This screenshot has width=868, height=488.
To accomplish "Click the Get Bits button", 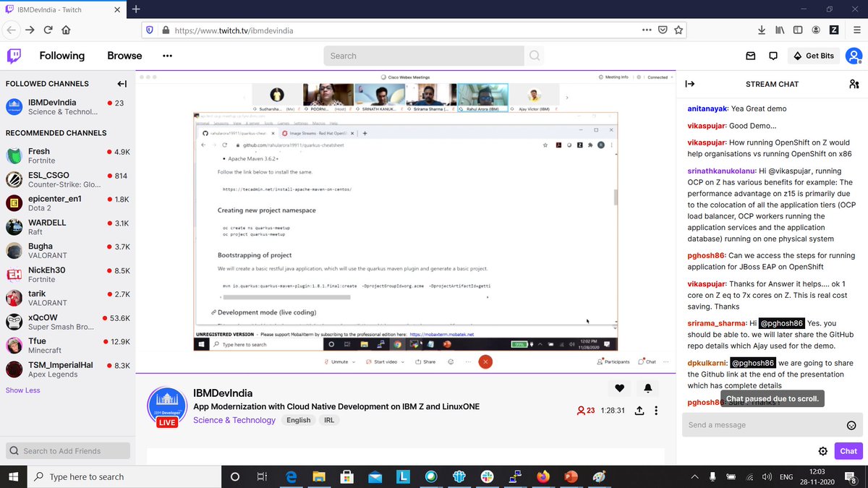I will 814,56.
